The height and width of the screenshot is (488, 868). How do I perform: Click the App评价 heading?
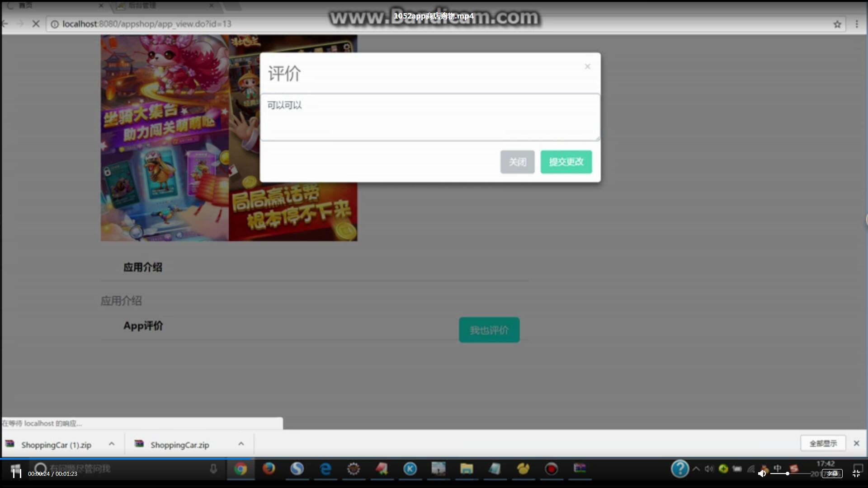(x=143, y=326)
